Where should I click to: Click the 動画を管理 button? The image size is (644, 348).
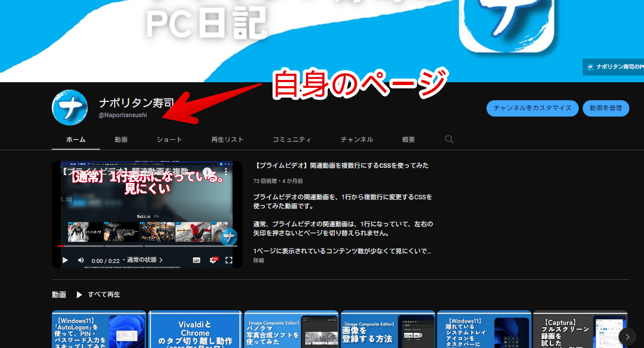[606, 108]
